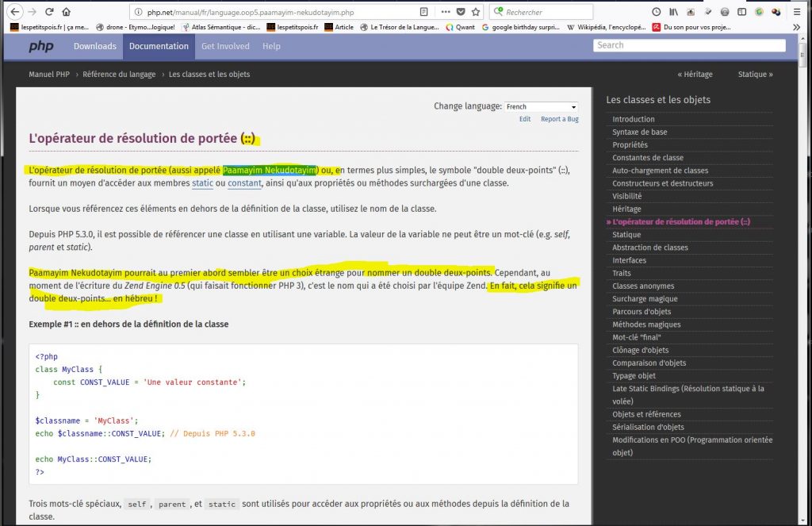
Task: Open the Firefox library icon
Action: (673, 12)
